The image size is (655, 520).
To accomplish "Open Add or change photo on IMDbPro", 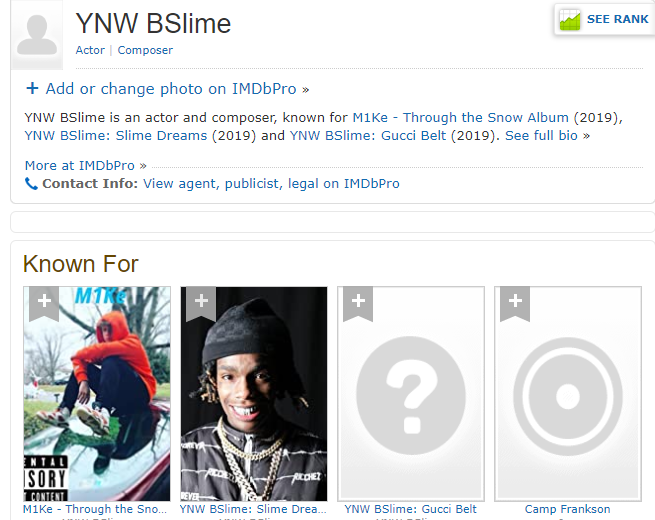I will pyautogui.click(x=177, y=89).
